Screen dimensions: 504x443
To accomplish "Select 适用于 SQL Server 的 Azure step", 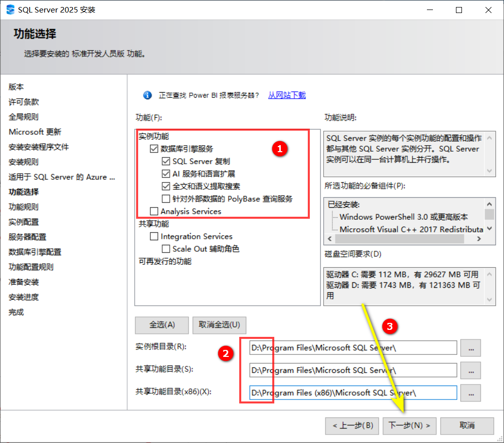I will click(62, 177).
